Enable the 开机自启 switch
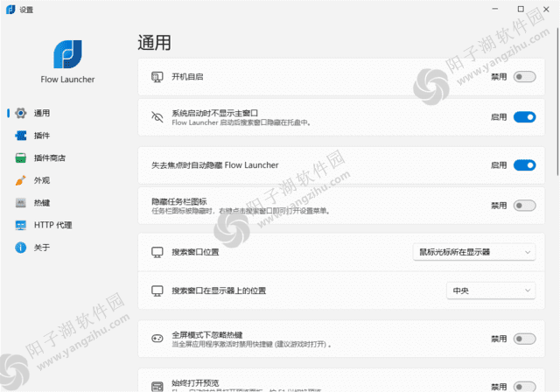This screenshot has width=560, height=392. (x=525, y=77)
